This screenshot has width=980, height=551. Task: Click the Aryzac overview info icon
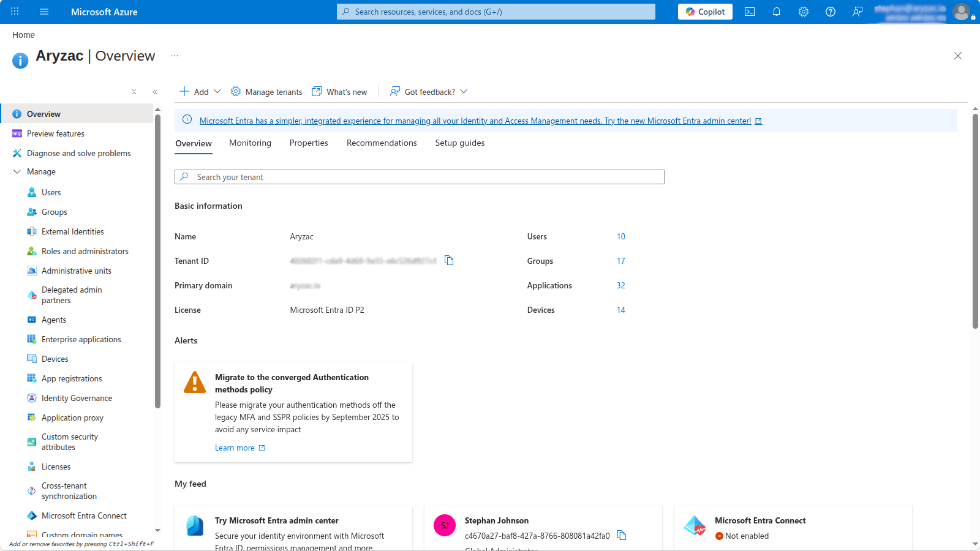click(20, 61)
